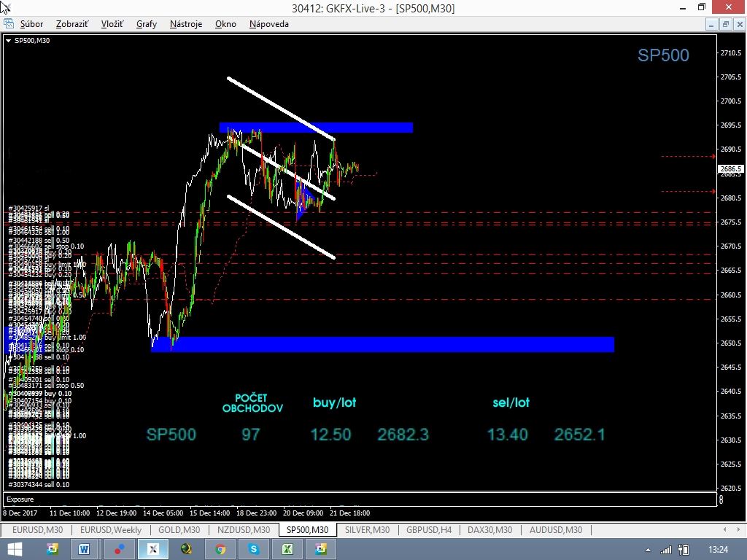Click the sel/lot label
Viewport: 747px width, 560px height.
click(511, 402)
